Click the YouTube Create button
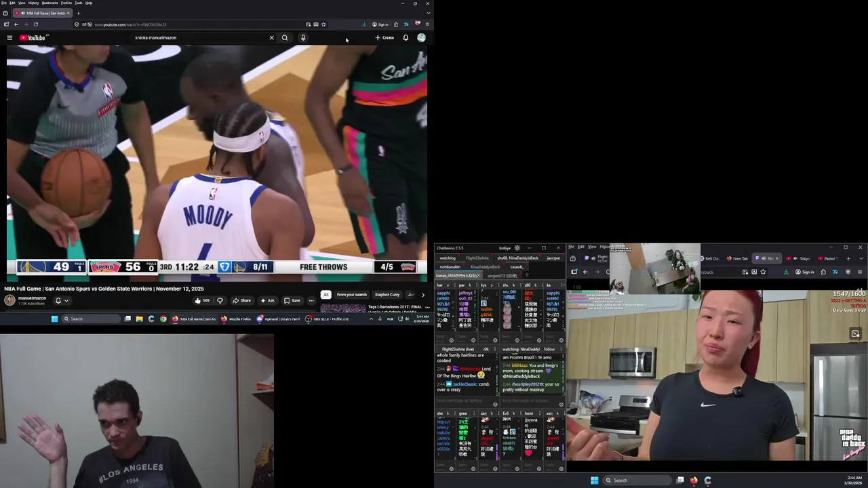Viewport: 868px width, 488px height. pos(384,38)
